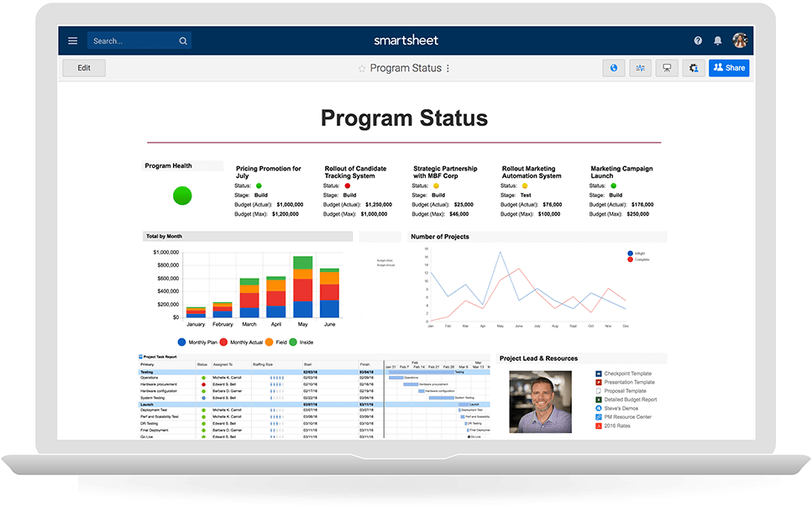Screen dimensions: 812x507
Task: Open dashboard settings gear icon
Action: tap(694, 68)
